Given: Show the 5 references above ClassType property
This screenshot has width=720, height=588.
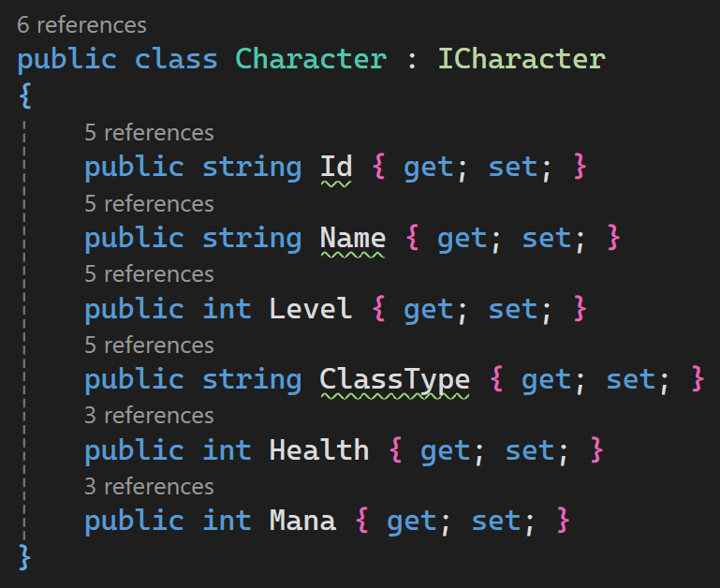Looking at the screenshot, I should [x=149, y=345].
